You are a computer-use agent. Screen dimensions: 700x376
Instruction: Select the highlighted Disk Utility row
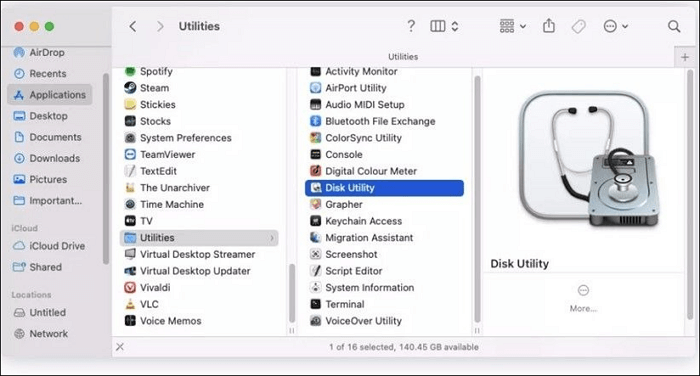pyautogui.click(x=384, y=188)
